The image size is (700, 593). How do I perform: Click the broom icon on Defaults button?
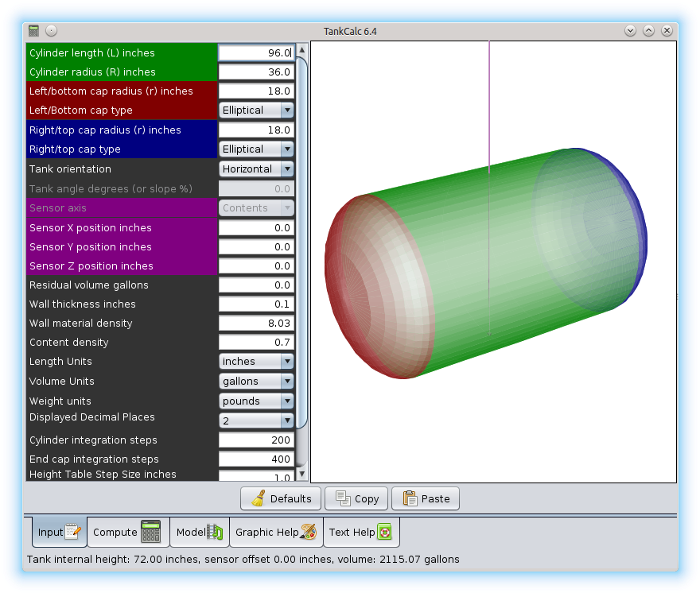pos(258,498)
